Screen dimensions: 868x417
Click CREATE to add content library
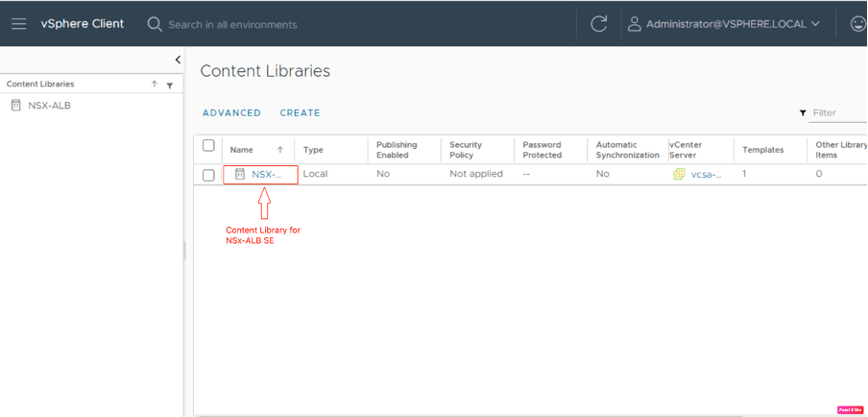coord(300,113)
